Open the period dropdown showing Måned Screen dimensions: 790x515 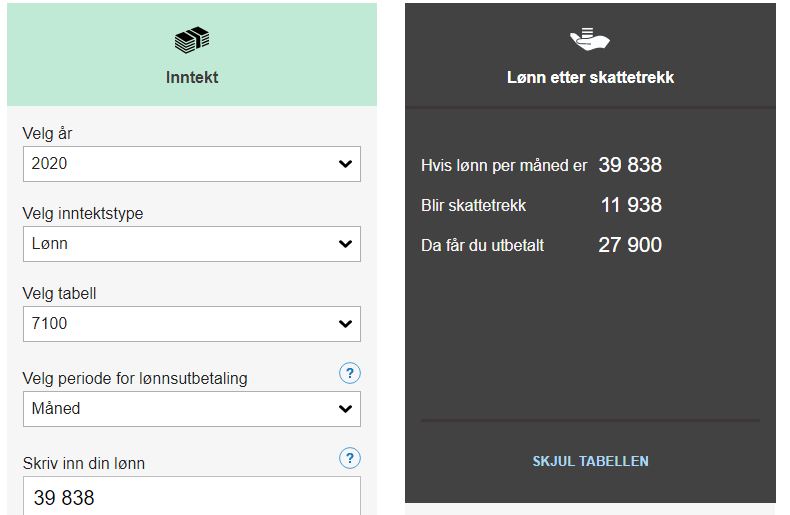(192, 409)
